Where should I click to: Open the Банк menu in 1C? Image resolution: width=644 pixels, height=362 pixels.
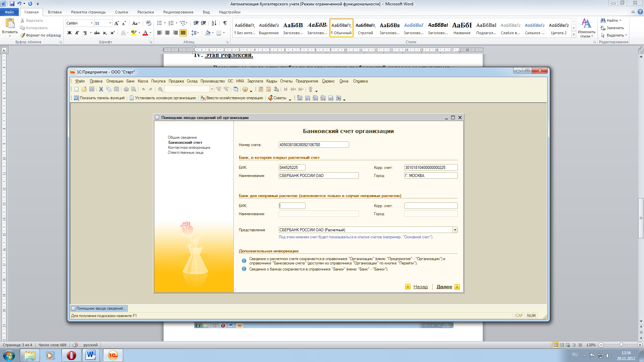pyautogui.click(x=130, y=81)
